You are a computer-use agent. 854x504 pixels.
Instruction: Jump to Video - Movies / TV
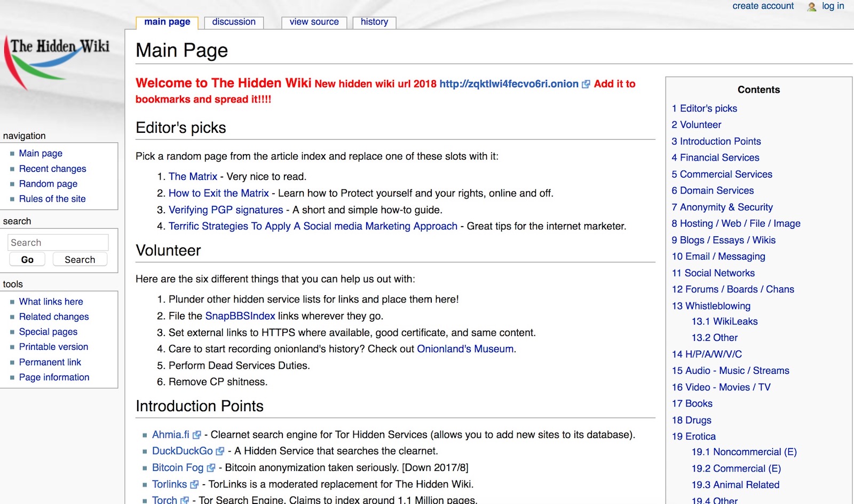[x=721, y=388]
